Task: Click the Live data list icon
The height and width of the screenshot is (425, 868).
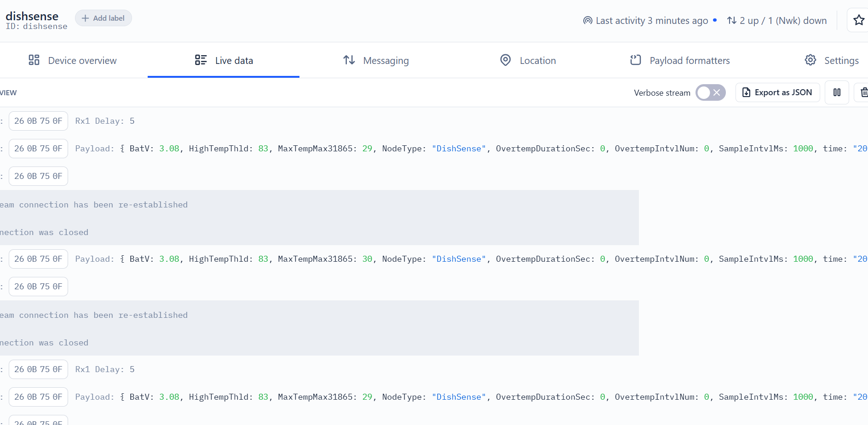Action: coord(201,60)
